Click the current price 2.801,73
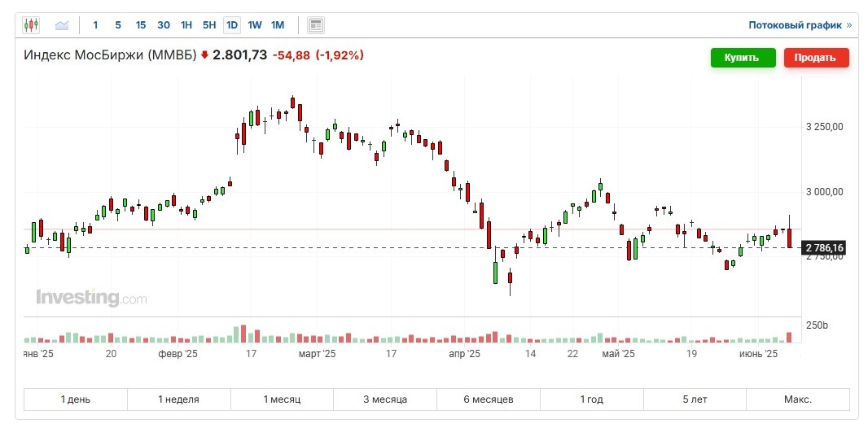Viewport: 868px width, 432px height. (240, 55)
